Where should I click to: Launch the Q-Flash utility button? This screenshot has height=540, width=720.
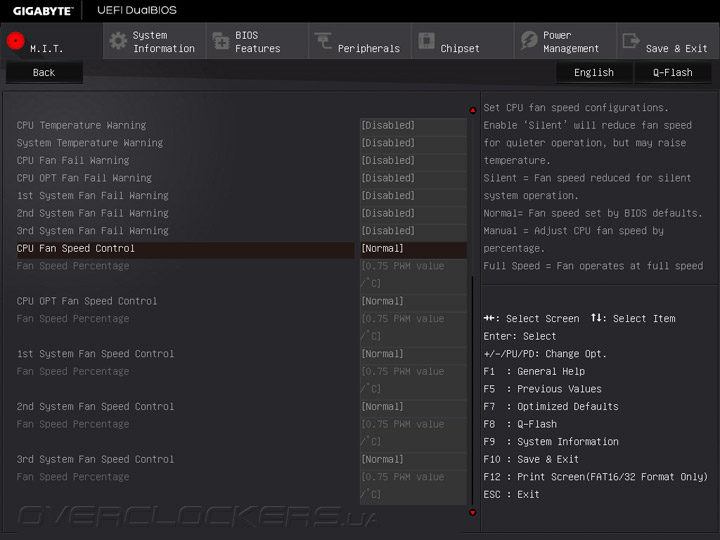673,73
